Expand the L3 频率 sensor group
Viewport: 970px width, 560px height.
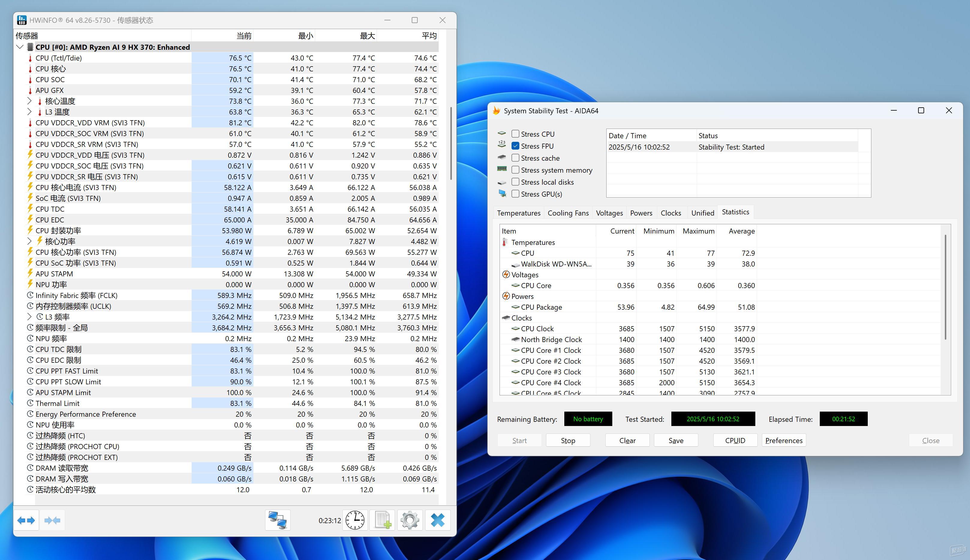click(x=29, y=317)
